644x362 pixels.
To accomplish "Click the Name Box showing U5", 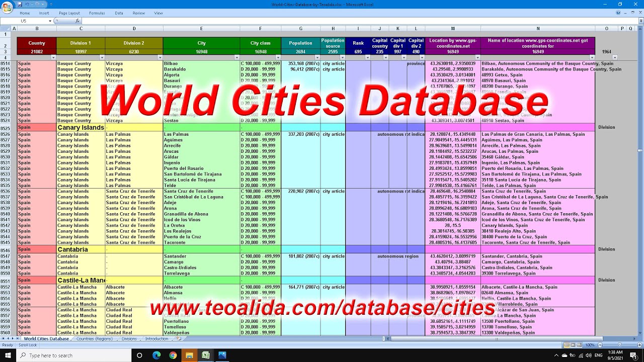I will pos(24,21).
